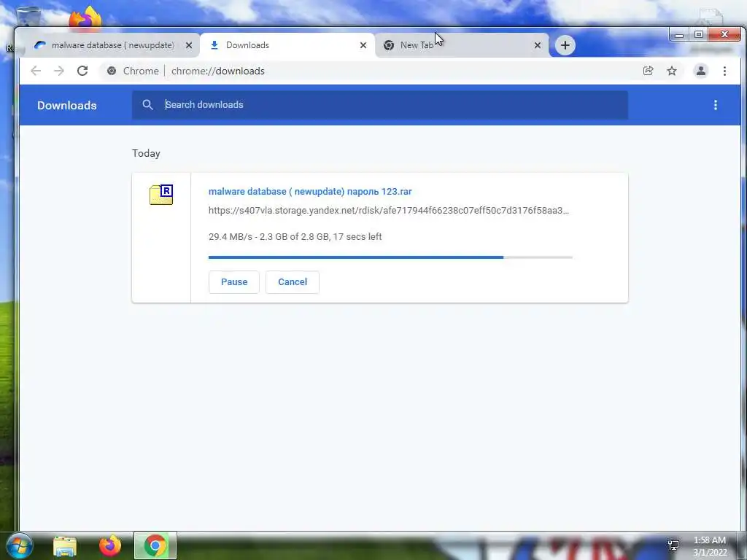Launch Firefox from the taskbar

tap(110, 545)
